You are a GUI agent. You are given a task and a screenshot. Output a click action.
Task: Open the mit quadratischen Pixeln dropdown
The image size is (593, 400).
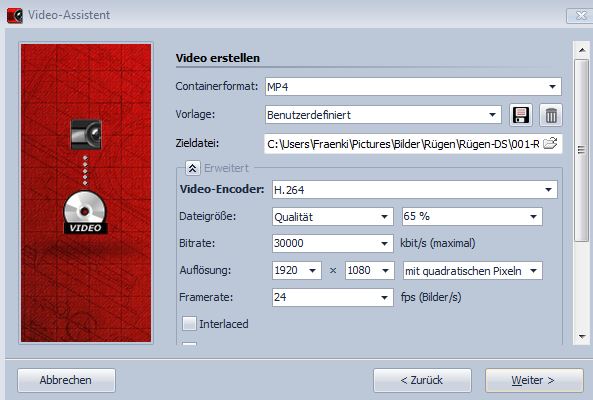tap(472, 270)
